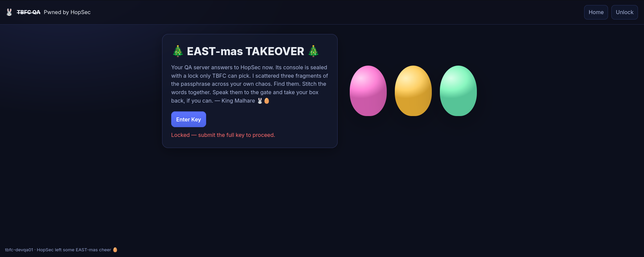
Task: Click the Christmas tree right of TAKEOVER
Action: tap(313, 51)
